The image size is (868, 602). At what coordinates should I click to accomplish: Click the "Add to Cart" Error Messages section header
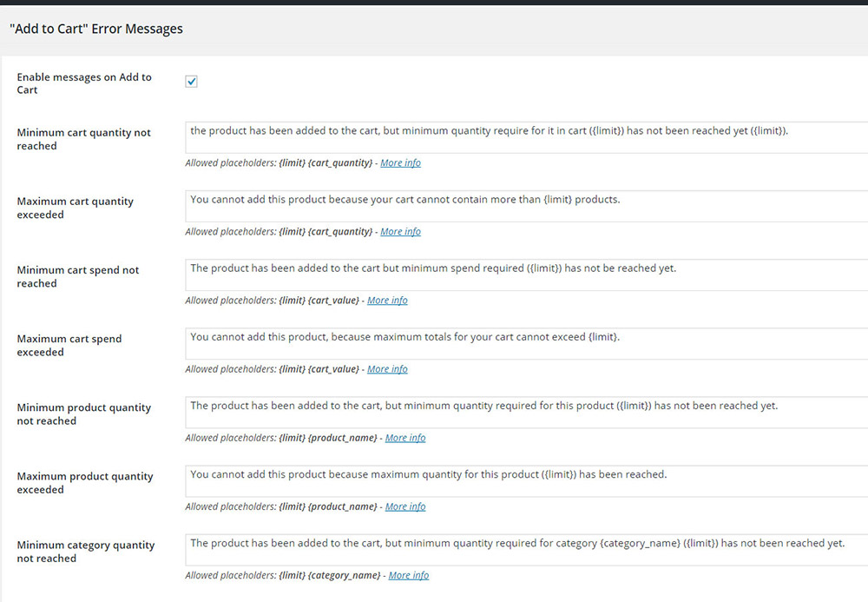tap(96, 29)
